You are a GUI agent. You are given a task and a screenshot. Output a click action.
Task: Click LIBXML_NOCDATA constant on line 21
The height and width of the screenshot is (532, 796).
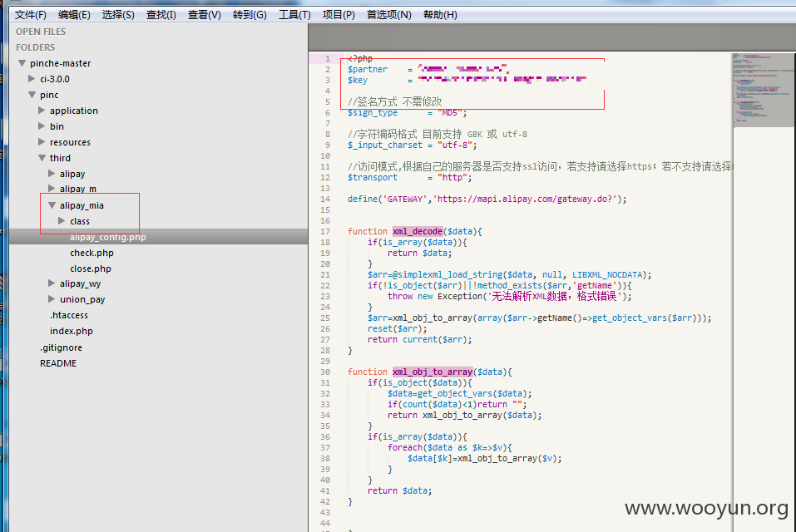pos(609,275)
